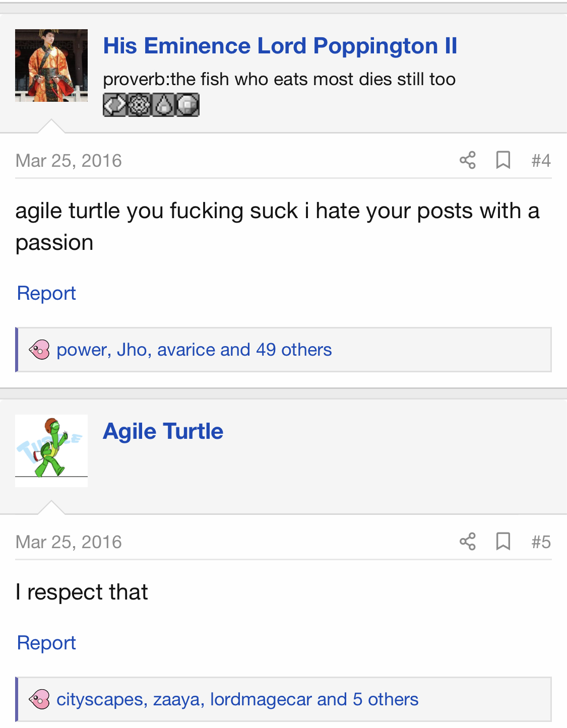
Task: Report the "I respect that" post
Action: (46, 643)
